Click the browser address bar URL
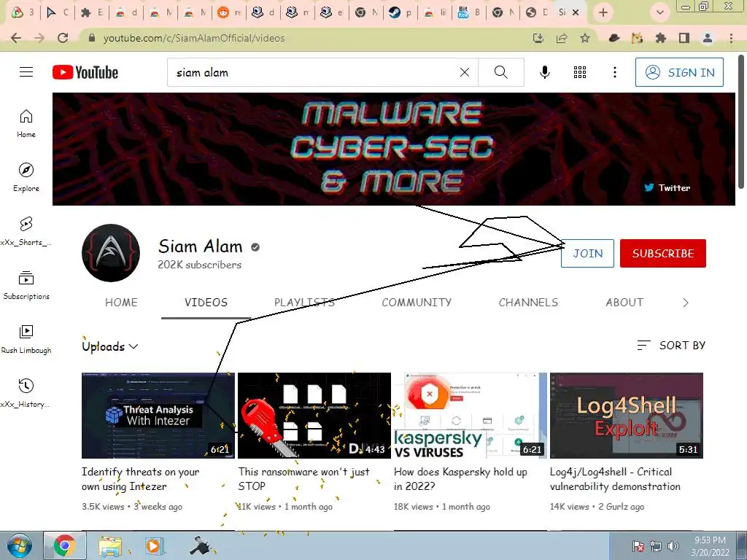The width and height of the screenshot is (747, 560). coord(194,38)
